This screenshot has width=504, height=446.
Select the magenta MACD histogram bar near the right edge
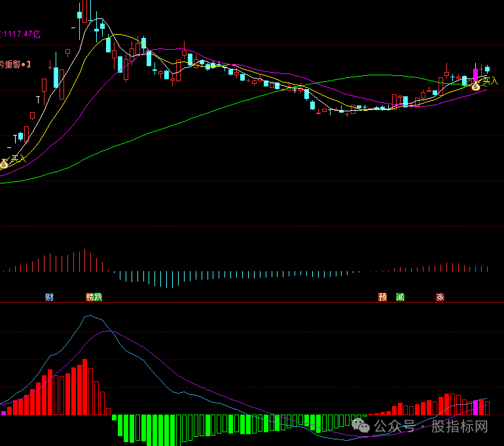(476, 407)
